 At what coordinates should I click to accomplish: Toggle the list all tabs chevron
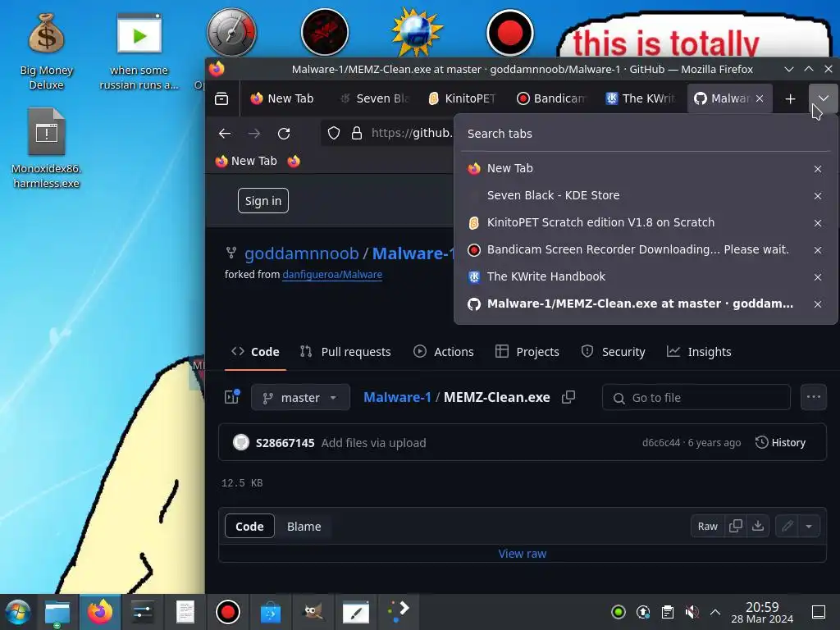point(824,98)
